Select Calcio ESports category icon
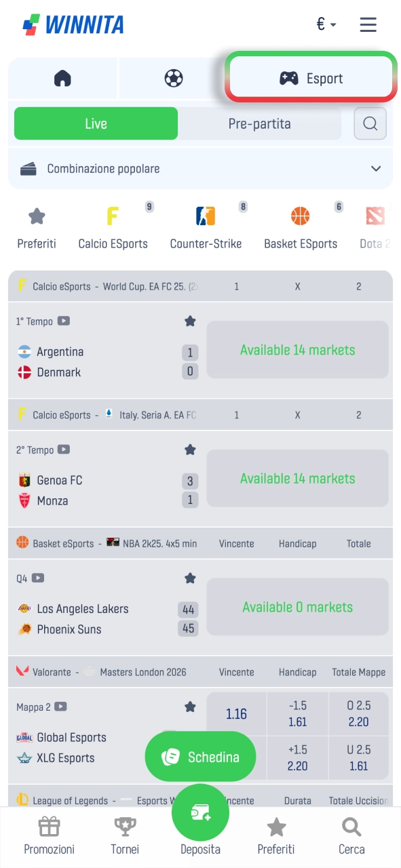The width and height of the screenshot is (401, 868). 113,216
